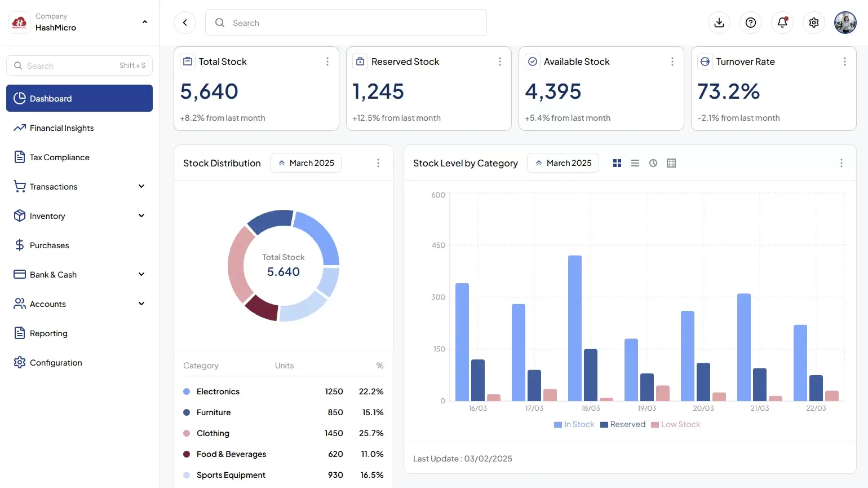
Task: Open the Reporting section
Action: [48, 333]
